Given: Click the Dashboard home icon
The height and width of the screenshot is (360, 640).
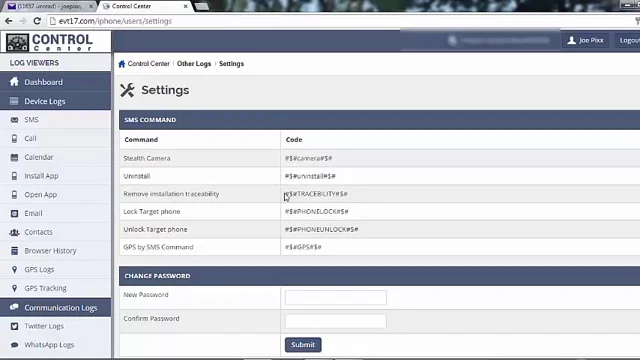Looking at the screenshot, I should [14, 82].
